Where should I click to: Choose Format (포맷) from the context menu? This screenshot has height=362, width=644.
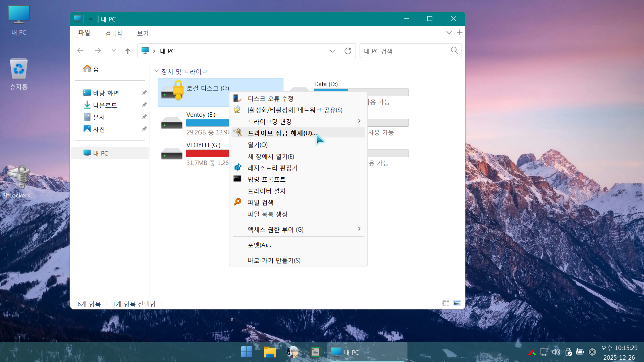(259, 245)
